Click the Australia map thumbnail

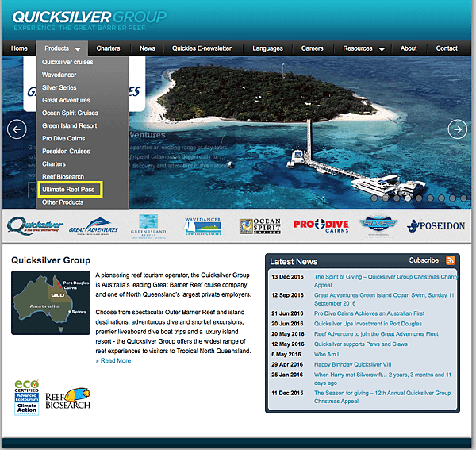[x=51, y=302]
